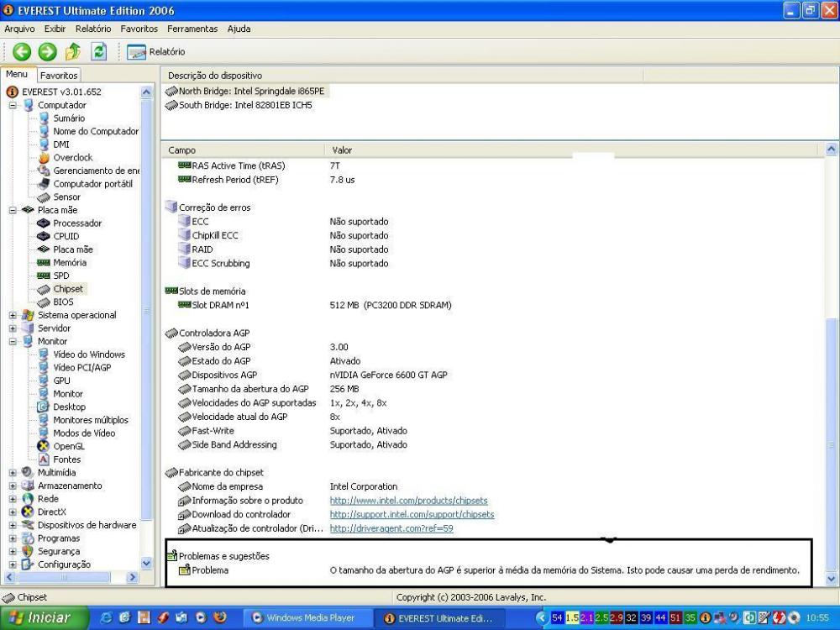Switch to the Favoritos tab
The image size is (840, 630).
point(59,76)
